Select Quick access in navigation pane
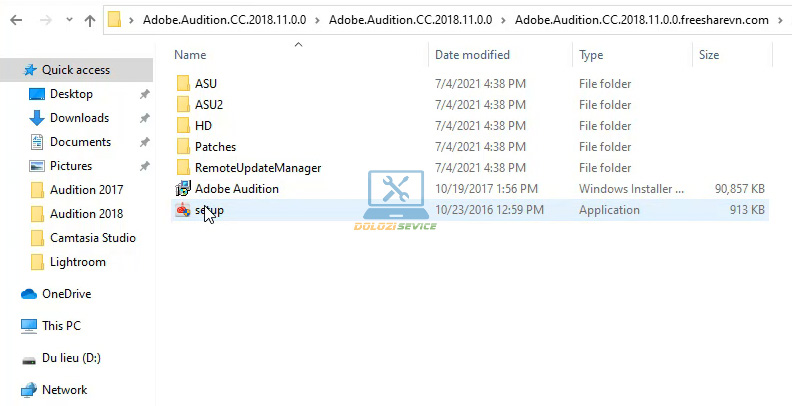792x406 pixels. tap(76, 70)
